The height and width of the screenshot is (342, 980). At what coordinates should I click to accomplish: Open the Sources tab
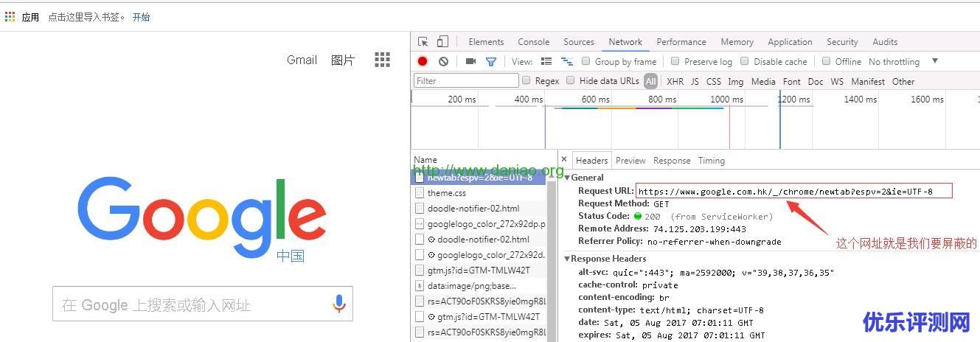click(x=579, y=42)
